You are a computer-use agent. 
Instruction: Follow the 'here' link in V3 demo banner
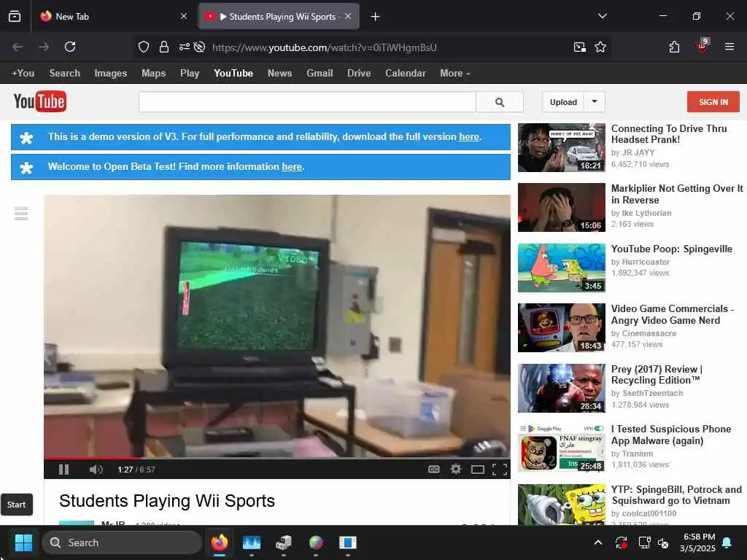click(469, 136)
